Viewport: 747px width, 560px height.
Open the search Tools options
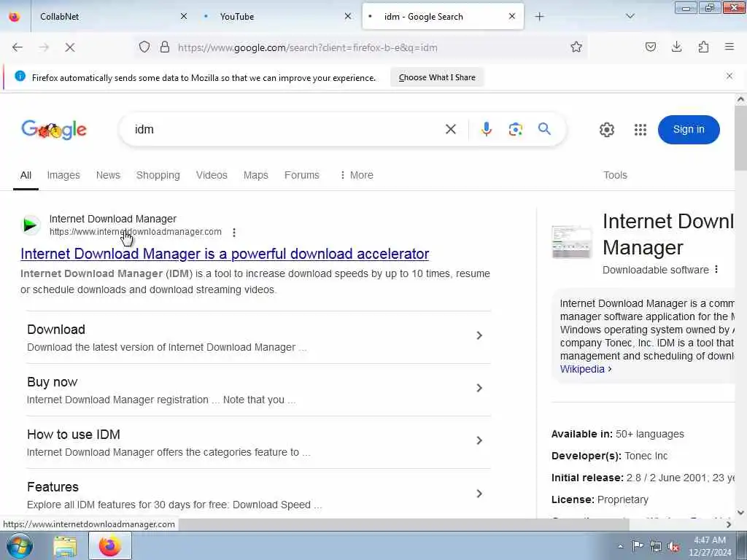(615, 175)
